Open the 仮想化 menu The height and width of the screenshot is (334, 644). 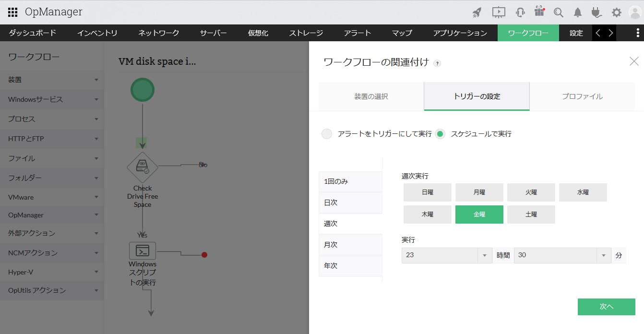pos(258,33)
